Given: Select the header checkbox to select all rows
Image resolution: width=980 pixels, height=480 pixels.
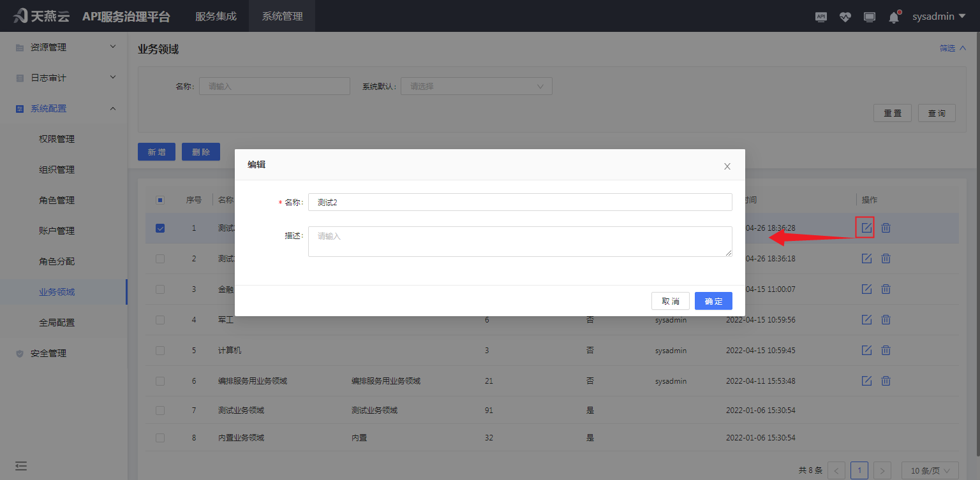Looking at the screenshot, I should 160,200.
